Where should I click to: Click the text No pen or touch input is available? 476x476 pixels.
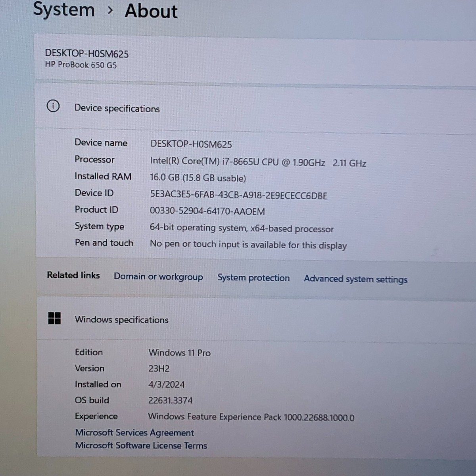click(248, 244)
